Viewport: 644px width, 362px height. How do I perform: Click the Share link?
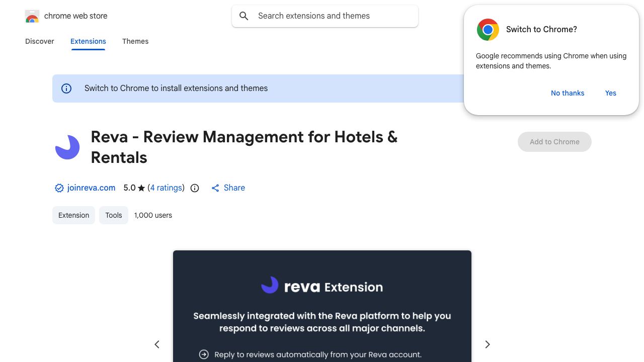click(234, 188)
